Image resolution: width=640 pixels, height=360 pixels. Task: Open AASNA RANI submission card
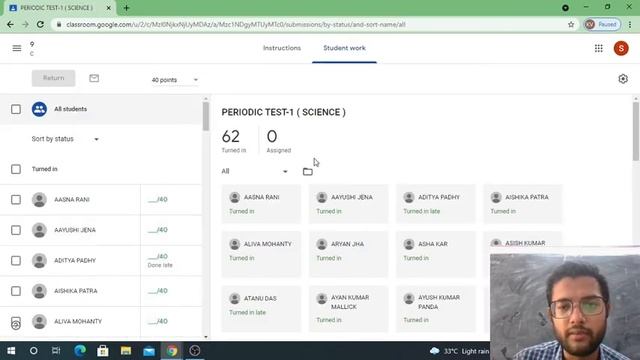pos(261,204)
